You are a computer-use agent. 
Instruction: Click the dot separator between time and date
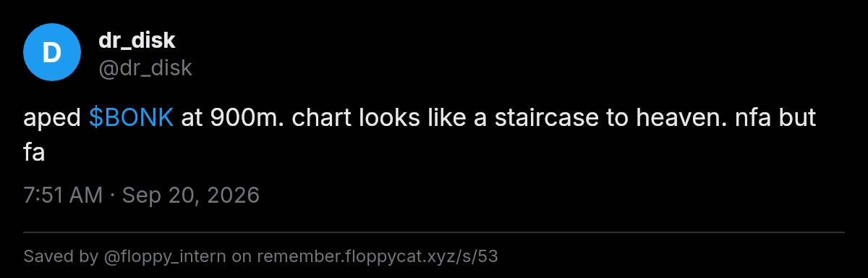pos(112,195)
